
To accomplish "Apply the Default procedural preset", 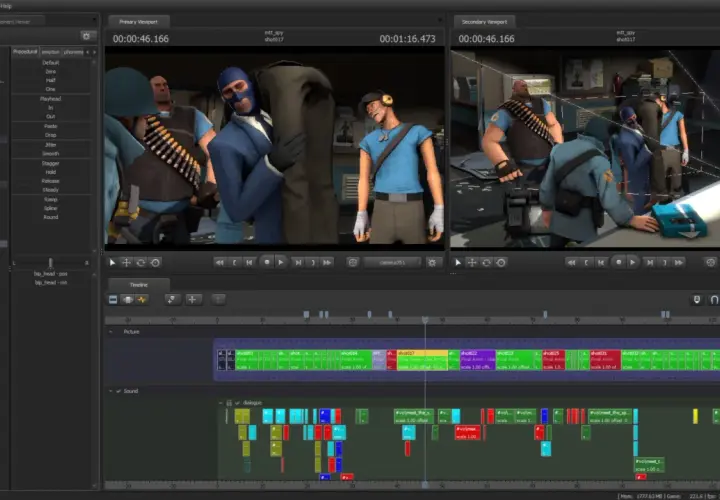I will coord(51,62).
